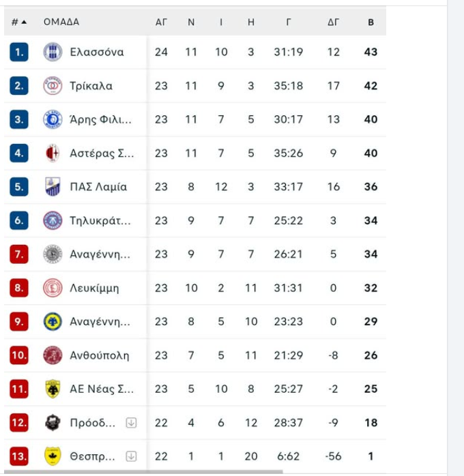
Task: Click the Θεσπρ... yellow team crest
Action: click(x=53, y=456)
